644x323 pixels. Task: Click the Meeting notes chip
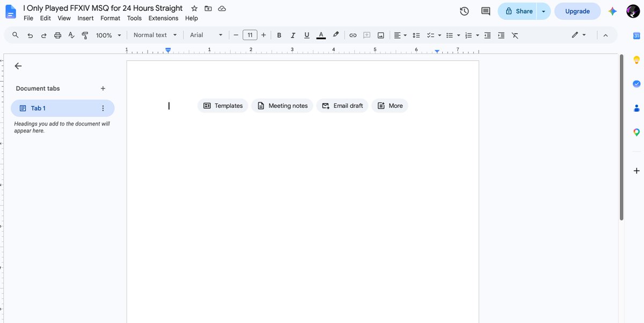coord(282,106)
